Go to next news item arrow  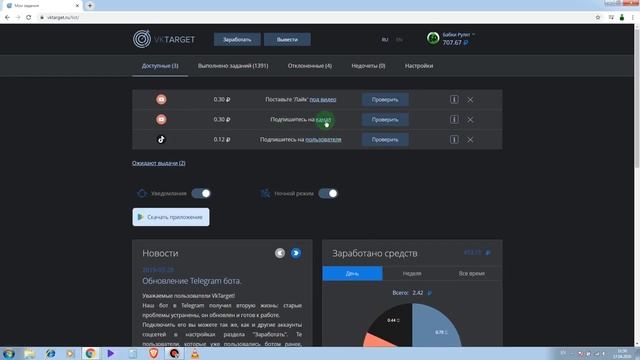click(296, 253)
